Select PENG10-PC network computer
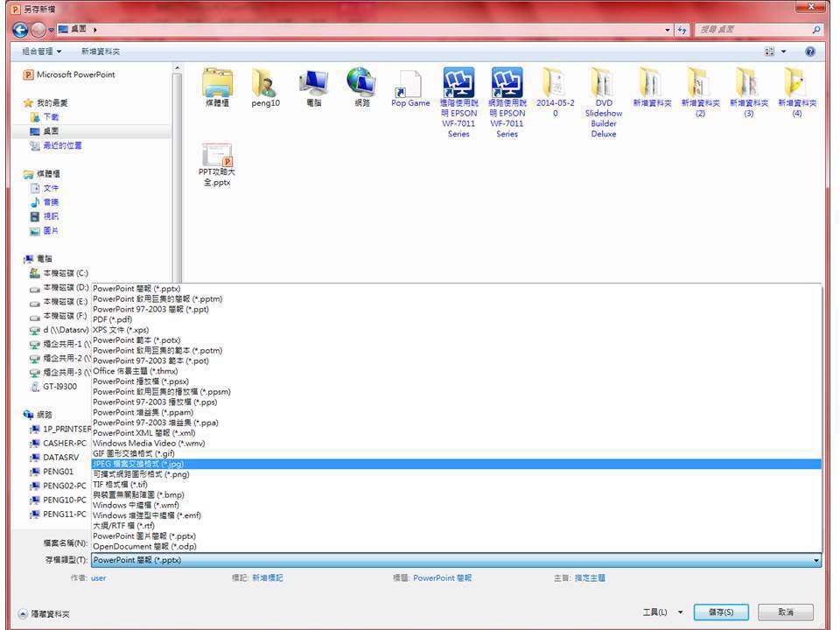 pos(64,500)
